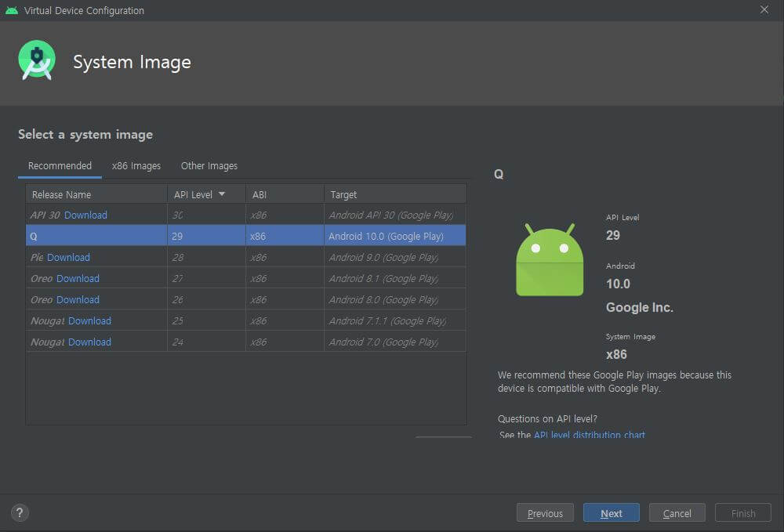This screenshot has height=532, width=784.
Task: Click the help question mark button
Action: pos(20,512)
